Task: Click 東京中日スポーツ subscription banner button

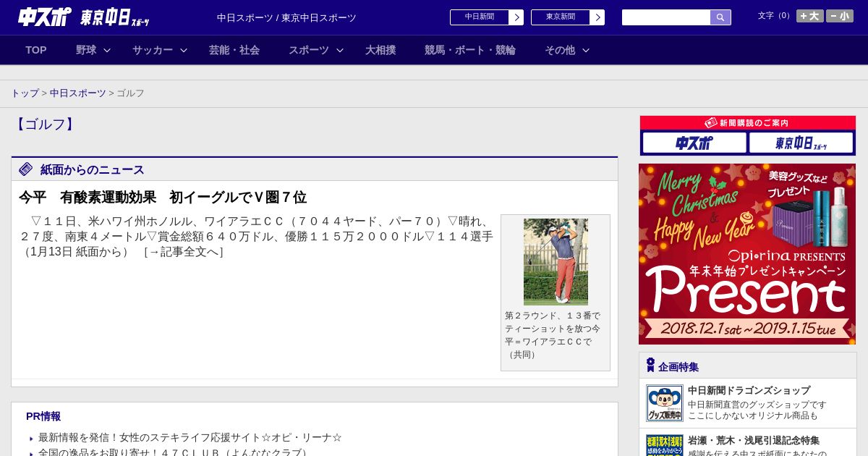Action: pyautogui.click(x=801, y=143)
